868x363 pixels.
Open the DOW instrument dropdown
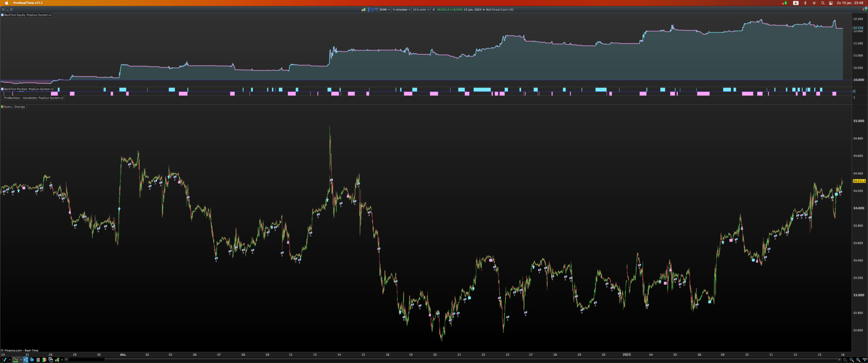(x=385, y=9)
